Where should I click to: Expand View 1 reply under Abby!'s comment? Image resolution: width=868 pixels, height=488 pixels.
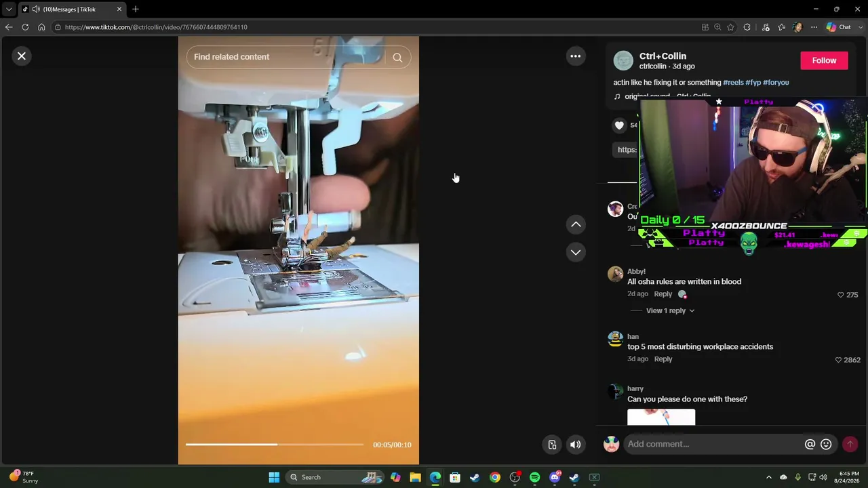point(670,310)
